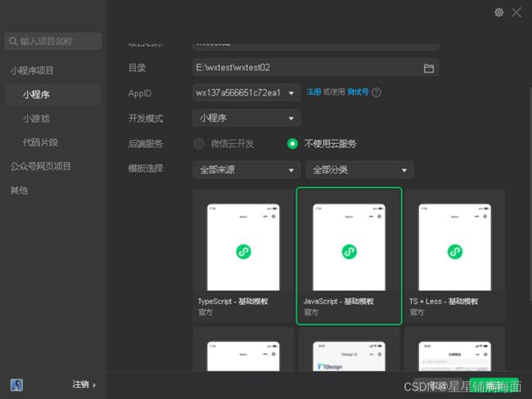Open the AppID dropdown
532x399 pixels.
246,92
